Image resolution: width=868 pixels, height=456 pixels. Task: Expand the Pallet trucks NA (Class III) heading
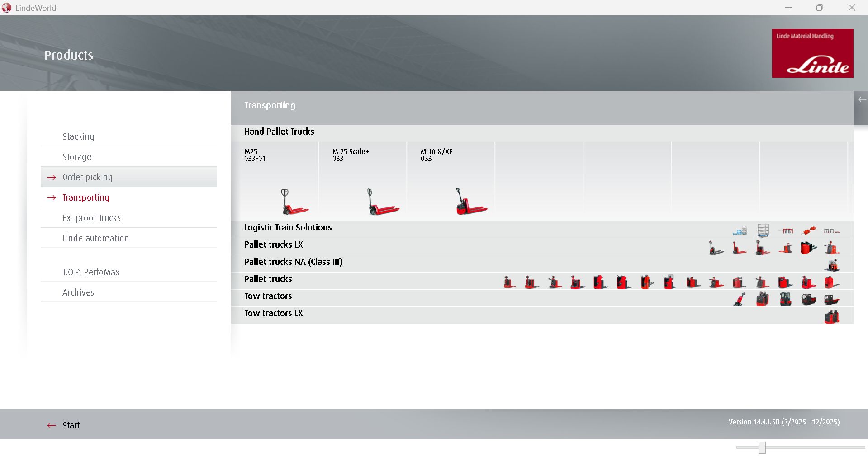tap(293, 262)
